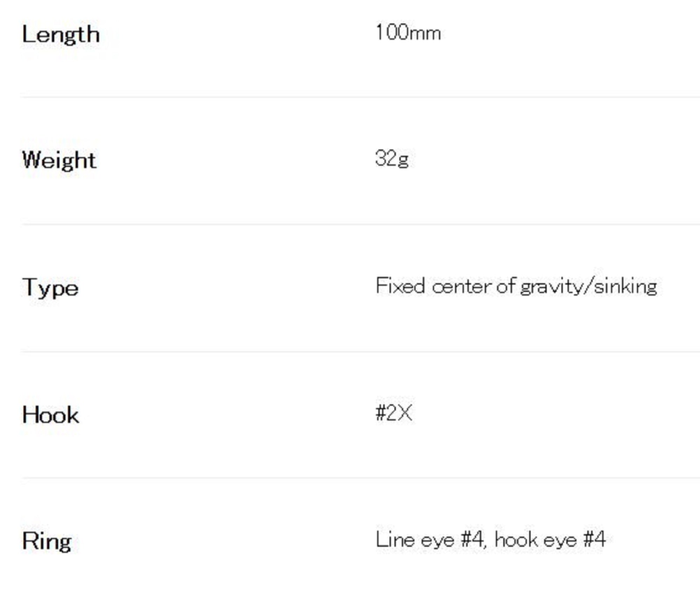Click hook eye #4 in Ring value
This screenshot has height=601, width=700.
[550, 539]
